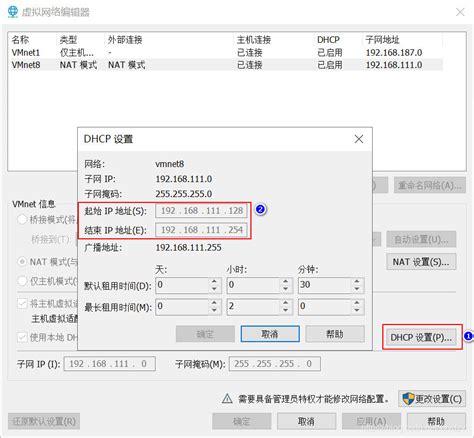Toggle the 使用本地 DHCP checkbox
The width and height of the screenshot is (474, 438).
22,337
